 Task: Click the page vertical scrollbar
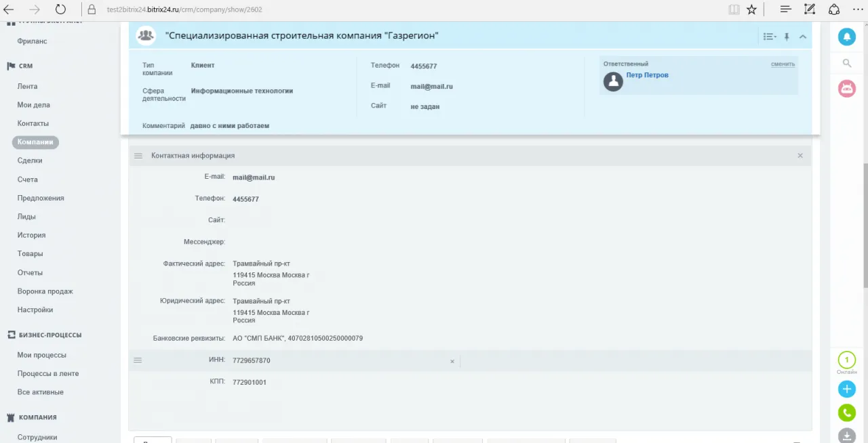pos(864,224)
